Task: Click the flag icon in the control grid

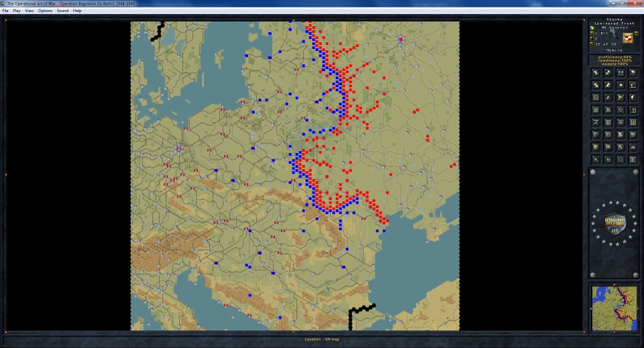Action: tap(633, 72)
